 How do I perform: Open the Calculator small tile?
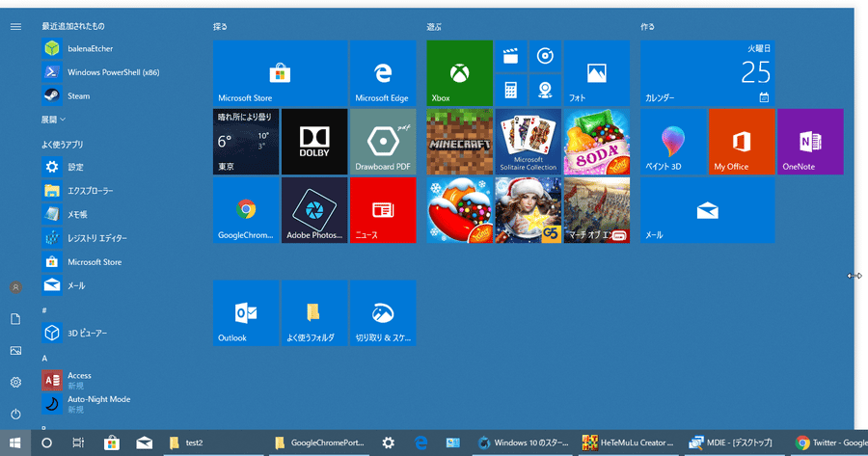click(511, 91)
